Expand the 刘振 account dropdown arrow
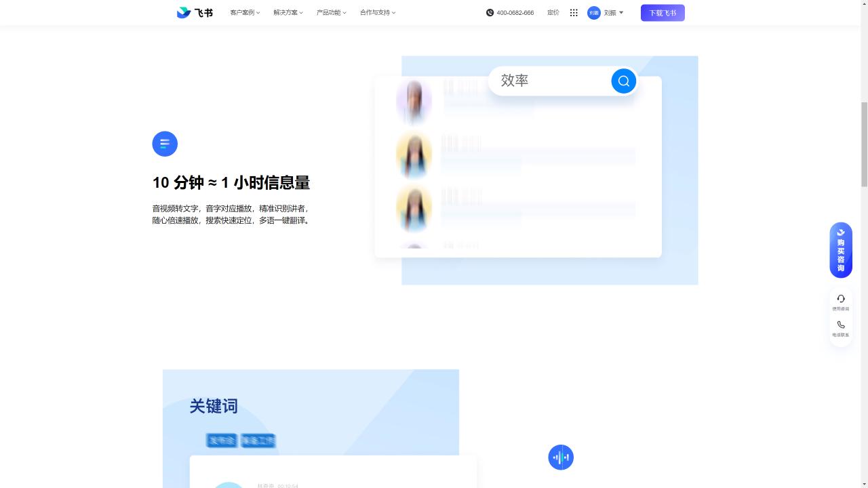This screenshot has height=488, width=868. (621, 13)
